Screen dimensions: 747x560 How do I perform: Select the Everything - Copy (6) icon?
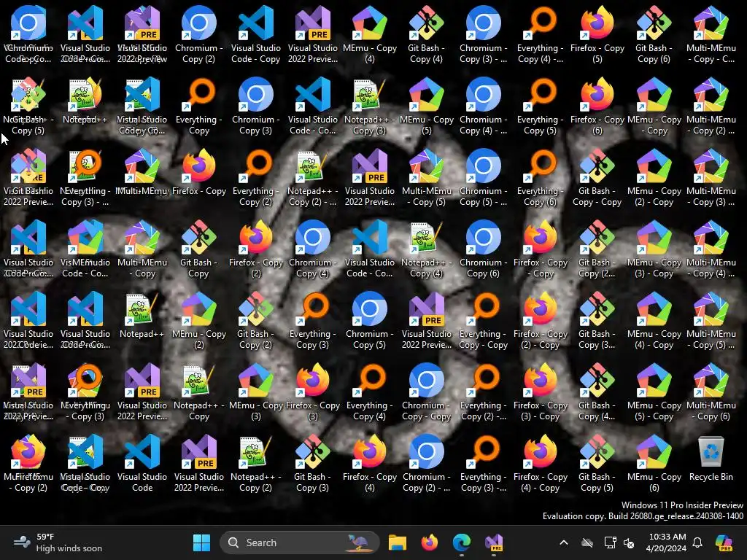point(541,178)
